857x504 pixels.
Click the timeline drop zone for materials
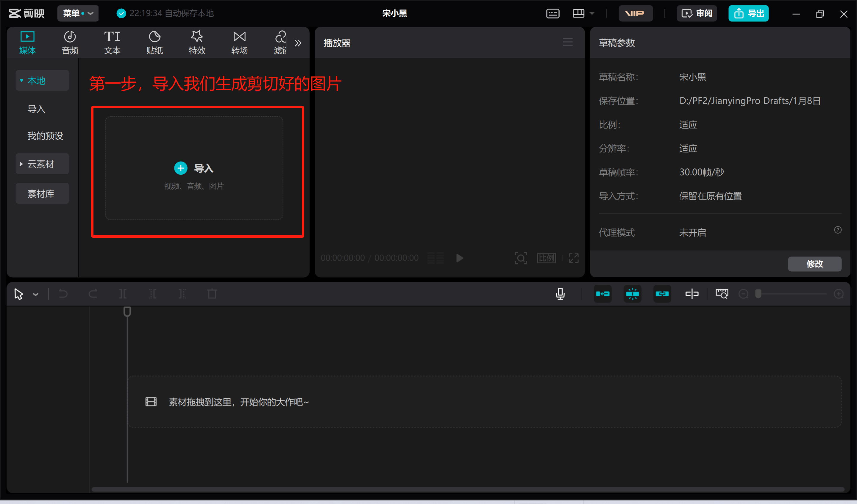point(484,402)
